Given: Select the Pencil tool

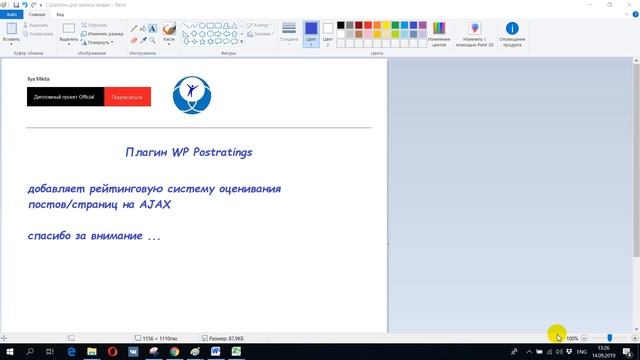Looking at the screenshot, I should pyautogui.click(x=134, y=29).
